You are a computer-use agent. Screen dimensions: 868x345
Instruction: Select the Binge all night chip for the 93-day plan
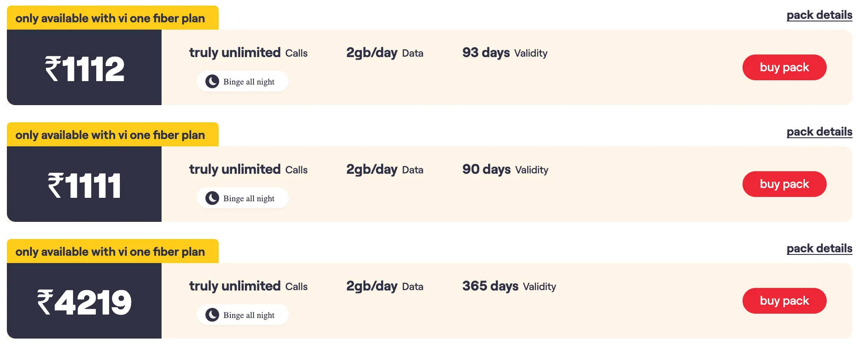243,81
